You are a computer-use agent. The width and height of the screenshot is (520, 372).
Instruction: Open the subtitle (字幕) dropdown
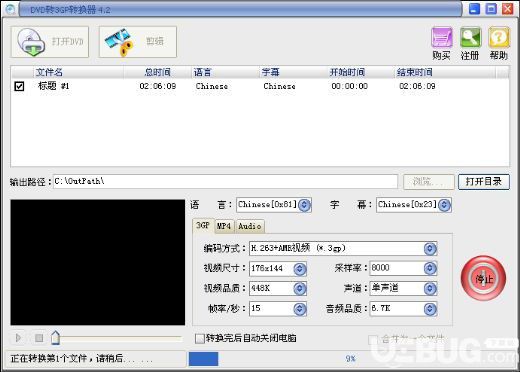pyautogui.click(x=444, y=205)
